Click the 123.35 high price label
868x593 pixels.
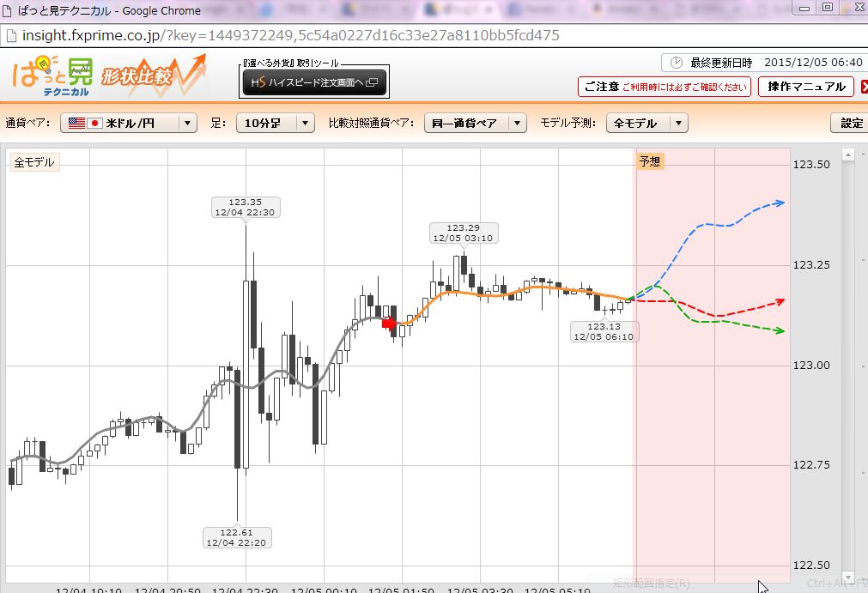click(246, 208)
